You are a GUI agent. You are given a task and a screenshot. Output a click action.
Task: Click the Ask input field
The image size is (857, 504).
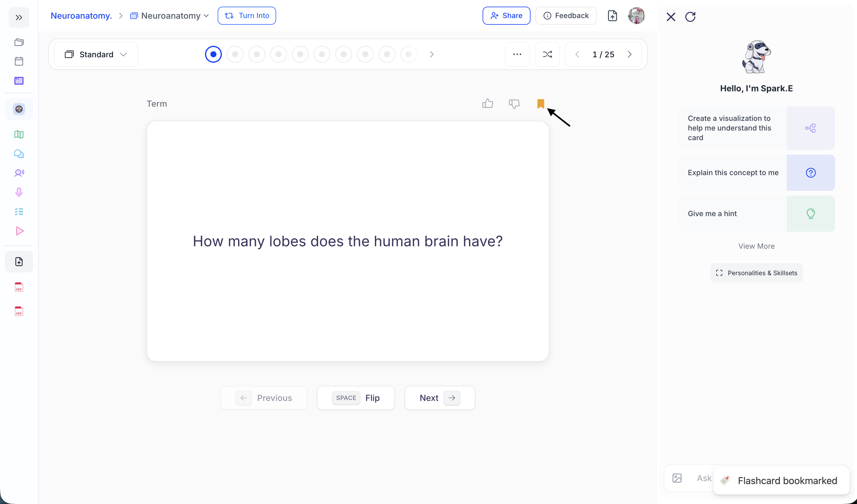703,478
